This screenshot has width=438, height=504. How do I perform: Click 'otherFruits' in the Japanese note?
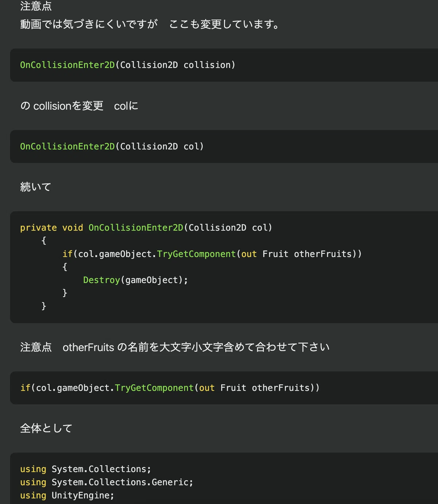[x=88, y=347]
